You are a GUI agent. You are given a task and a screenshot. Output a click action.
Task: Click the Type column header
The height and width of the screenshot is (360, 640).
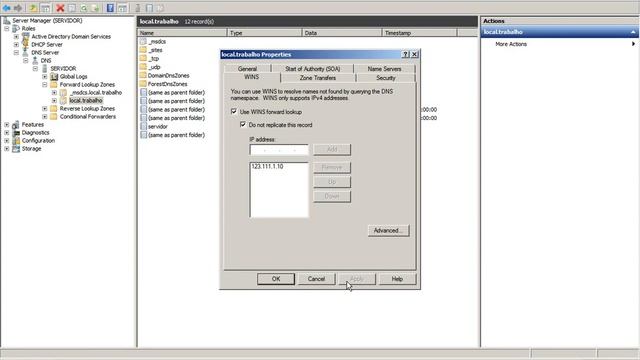[x=264, y=33]
